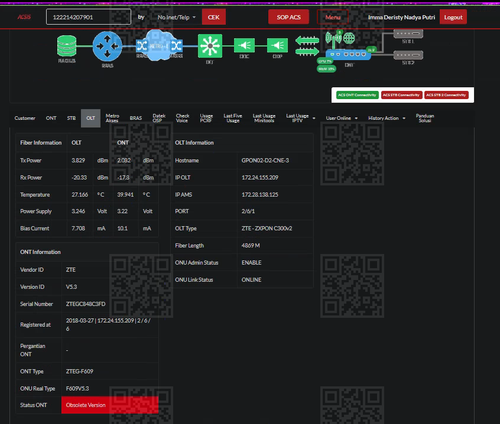Click the STB 2 device icon

click(408, 55)
